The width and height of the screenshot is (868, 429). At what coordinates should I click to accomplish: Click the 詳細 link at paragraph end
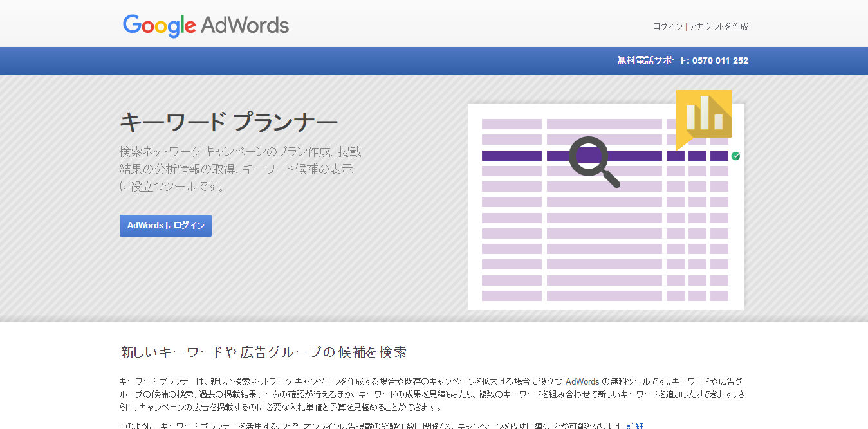[635, 426]
